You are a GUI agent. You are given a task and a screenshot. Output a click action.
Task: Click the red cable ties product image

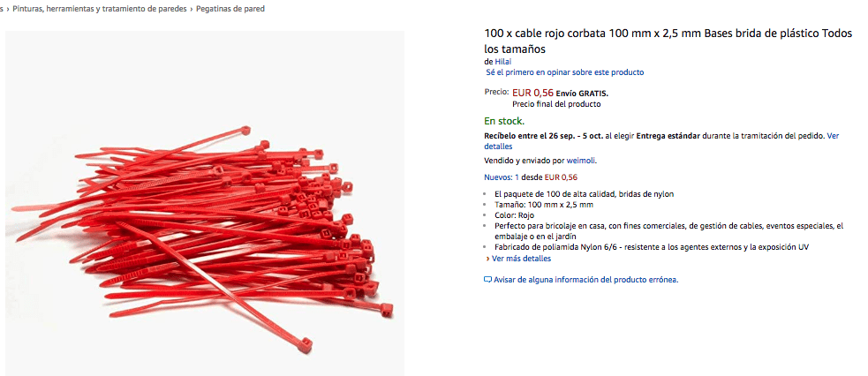coord(205,204)
